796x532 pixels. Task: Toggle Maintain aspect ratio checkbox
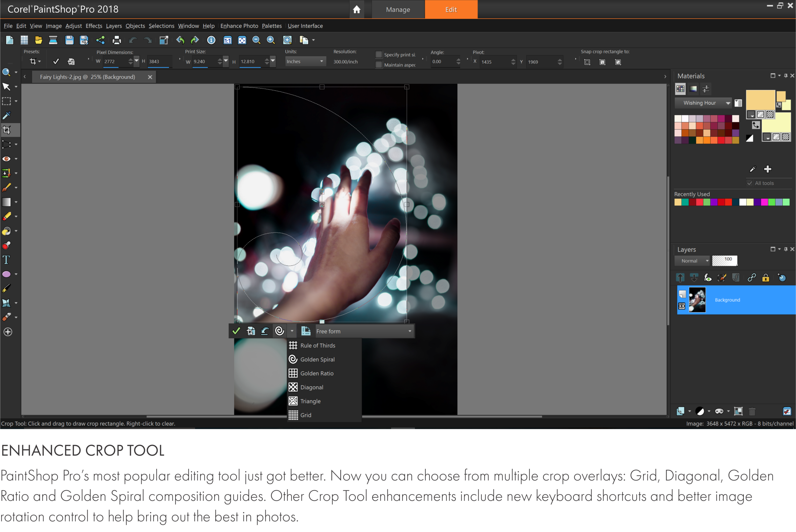(x=379, y=64)
